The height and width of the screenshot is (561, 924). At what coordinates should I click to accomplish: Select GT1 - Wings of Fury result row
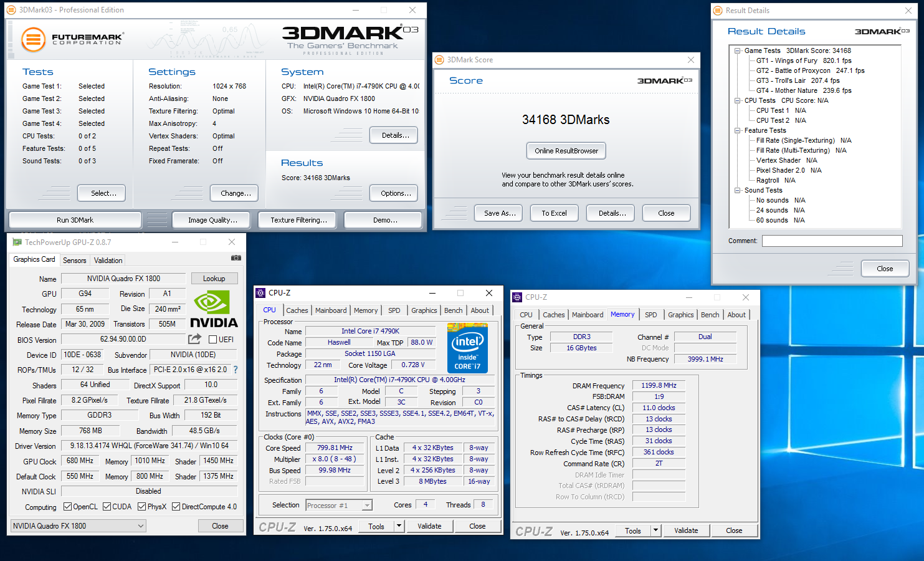point(804,61)
